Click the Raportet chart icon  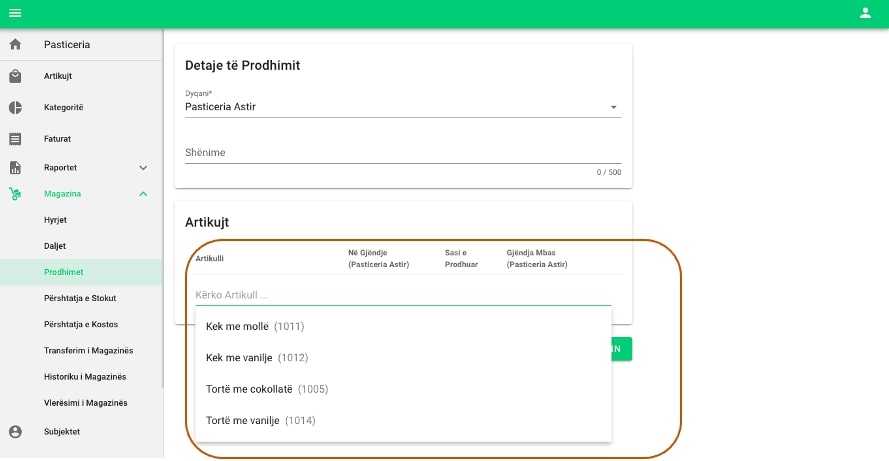15,168
